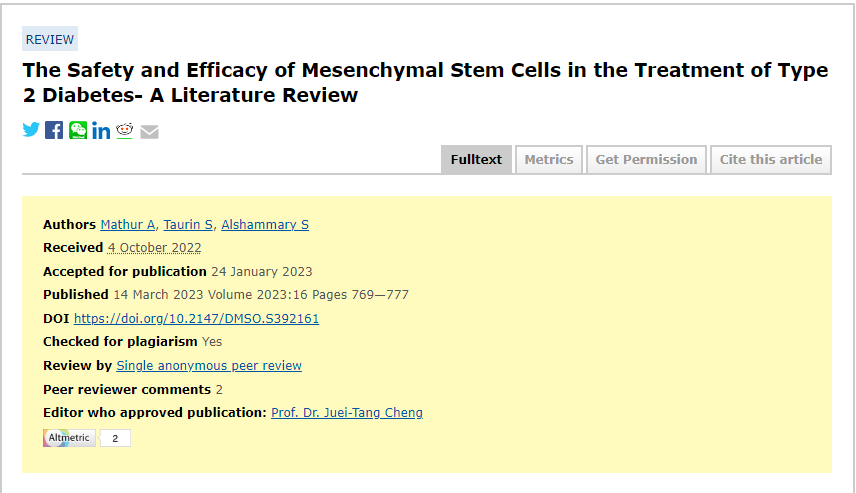Open the Metrics tab
This screenshot has width=856, height=493.
click(549, 160)
